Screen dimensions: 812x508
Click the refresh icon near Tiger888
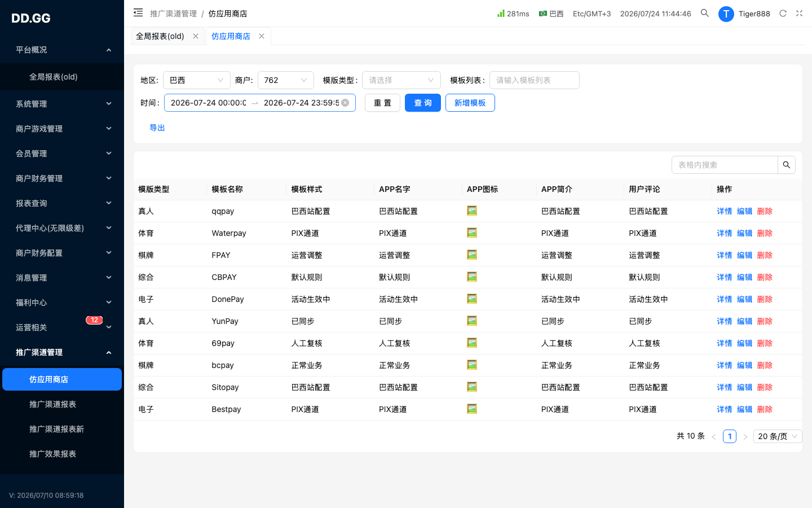pyautogui.click(x=783, y=13)
